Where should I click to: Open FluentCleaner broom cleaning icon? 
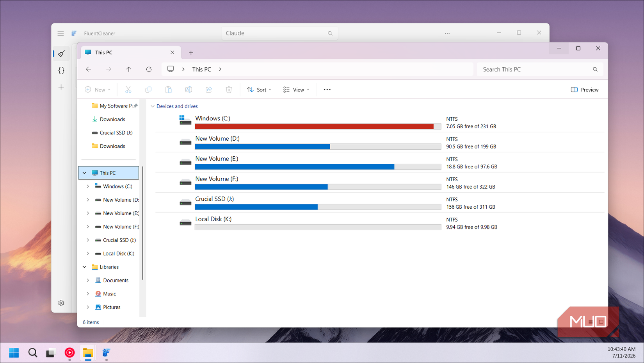[x=61, y=54]
